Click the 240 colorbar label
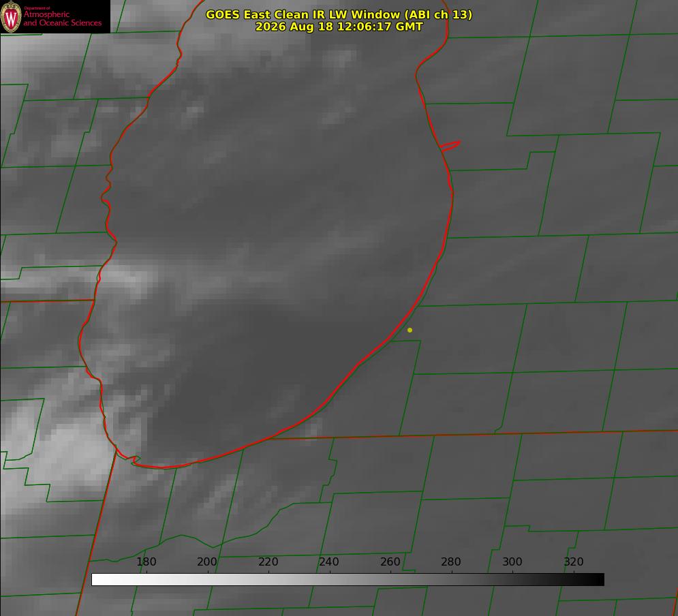The width and height of the screenshot is (678, 616). [328, 561]
